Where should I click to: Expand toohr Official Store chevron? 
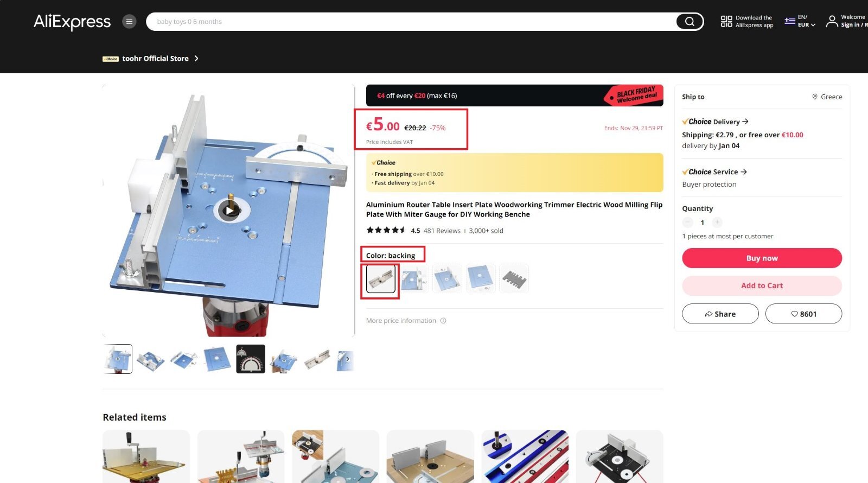[196, 59]
